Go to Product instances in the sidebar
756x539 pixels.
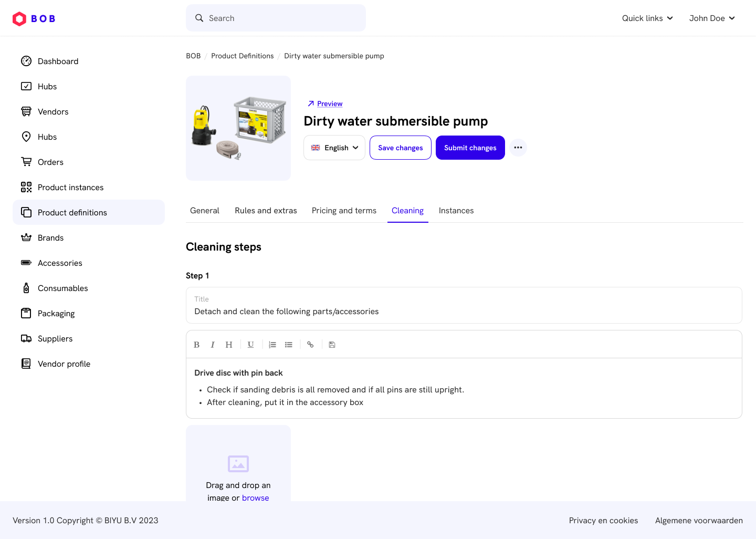click(70, 188)
